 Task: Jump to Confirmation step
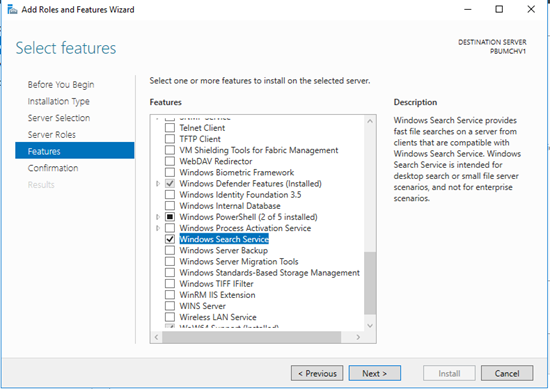[53, 168]
